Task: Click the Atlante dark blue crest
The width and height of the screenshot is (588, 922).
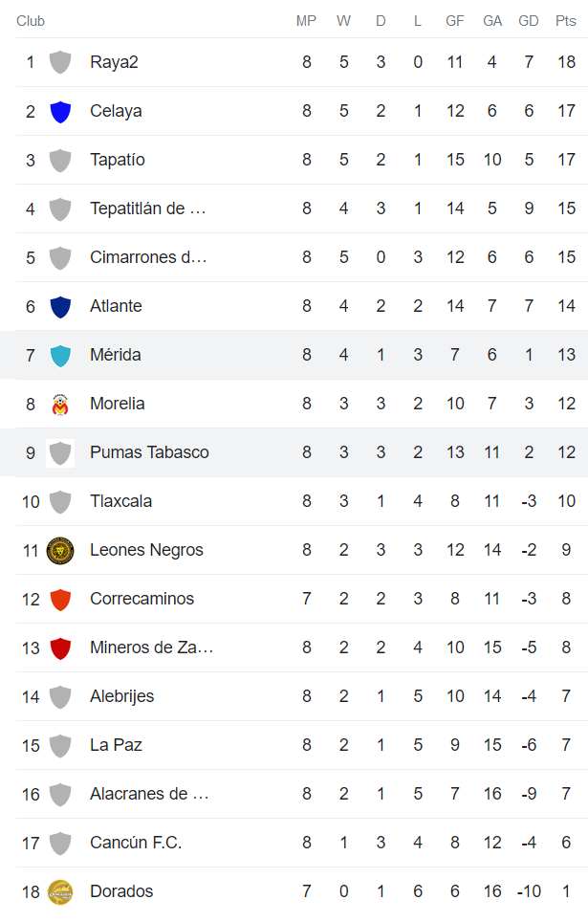Action: coord(60,306)
